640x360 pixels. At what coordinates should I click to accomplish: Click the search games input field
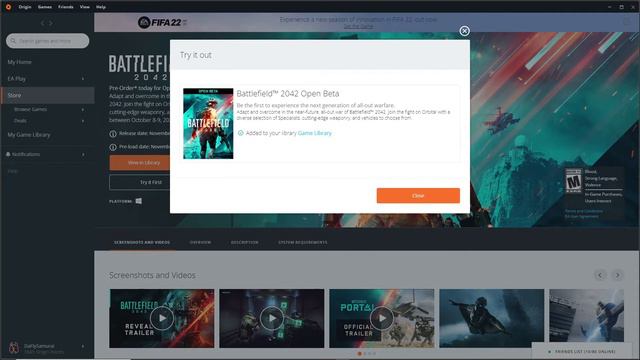(48, 41)
